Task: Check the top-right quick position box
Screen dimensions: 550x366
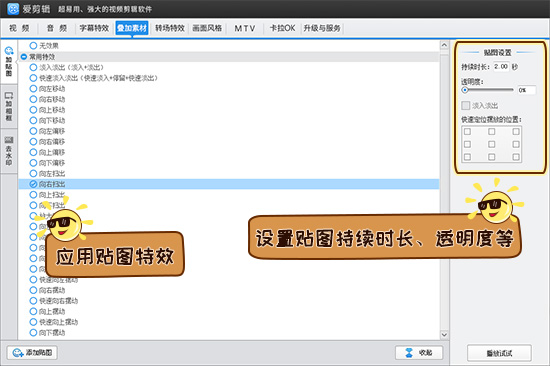Action: coord(516,132)
